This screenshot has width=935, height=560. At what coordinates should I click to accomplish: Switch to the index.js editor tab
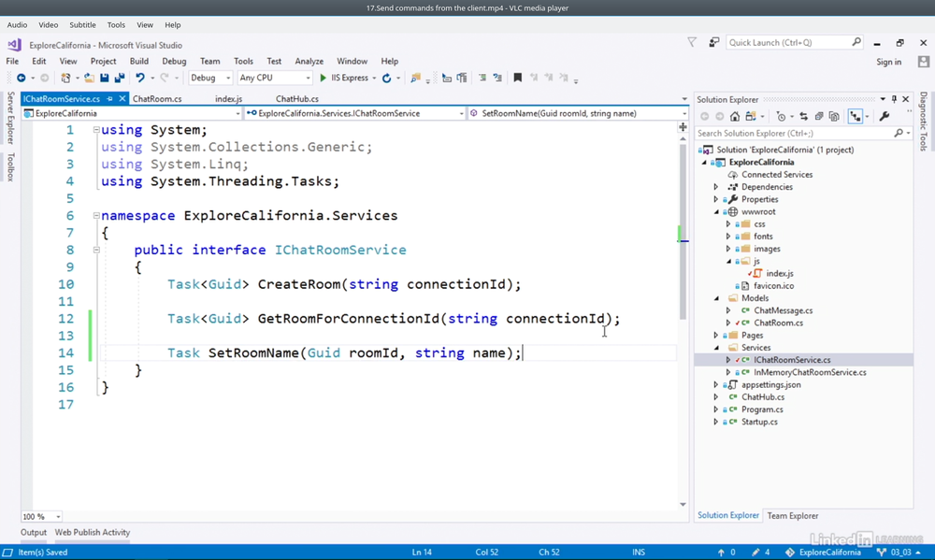[x=228, y=99]
